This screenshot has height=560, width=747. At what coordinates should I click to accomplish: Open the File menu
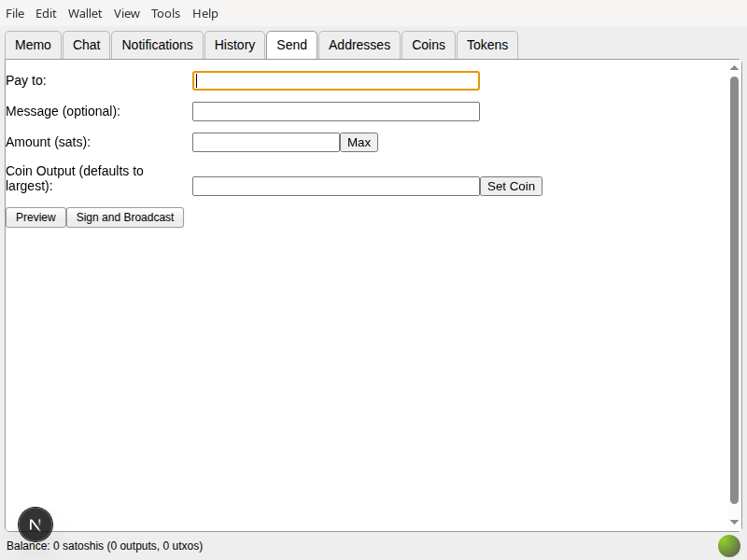point(15,13)
